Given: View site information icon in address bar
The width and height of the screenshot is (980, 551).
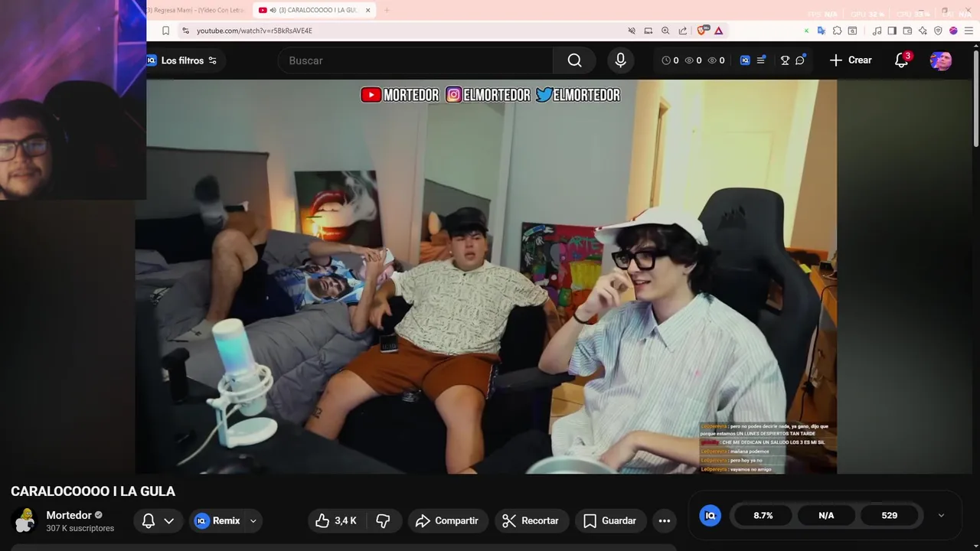Looking at the screenshot, I should click(185, 31).
